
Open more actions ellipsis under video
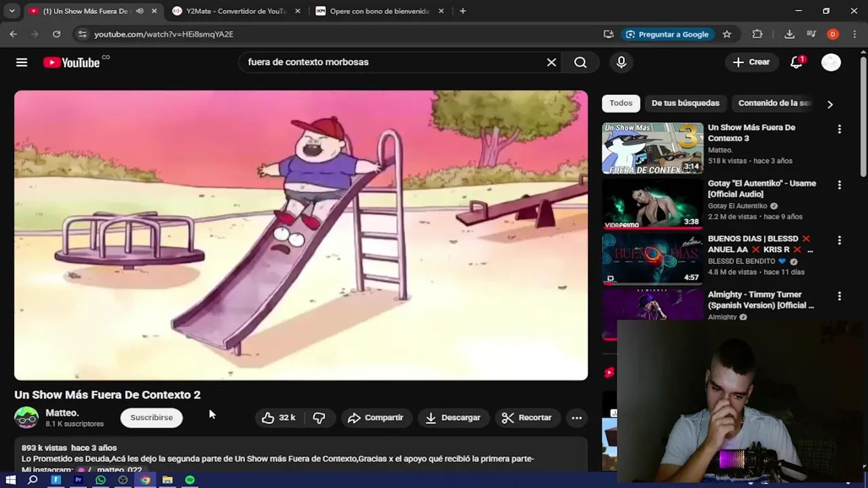(x=576, y=418)
